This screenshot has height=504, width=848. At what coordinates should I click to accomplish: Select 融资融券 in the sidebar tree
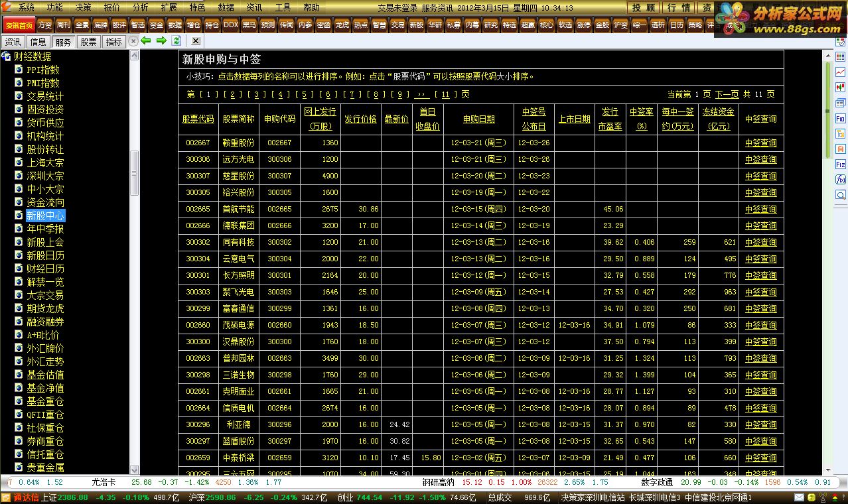coord(45,322)
